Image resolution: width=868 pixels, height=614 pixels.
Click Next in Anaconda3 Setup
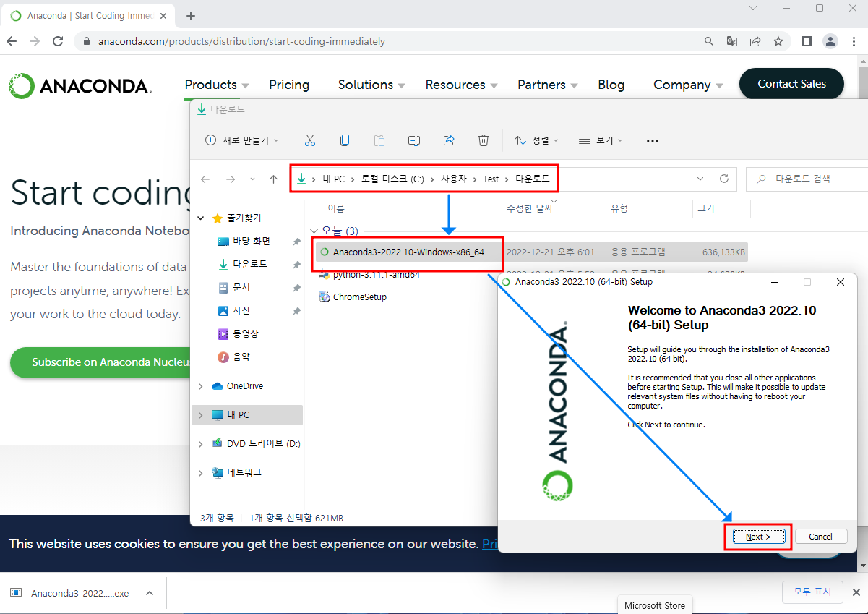(x=758, y=537)
